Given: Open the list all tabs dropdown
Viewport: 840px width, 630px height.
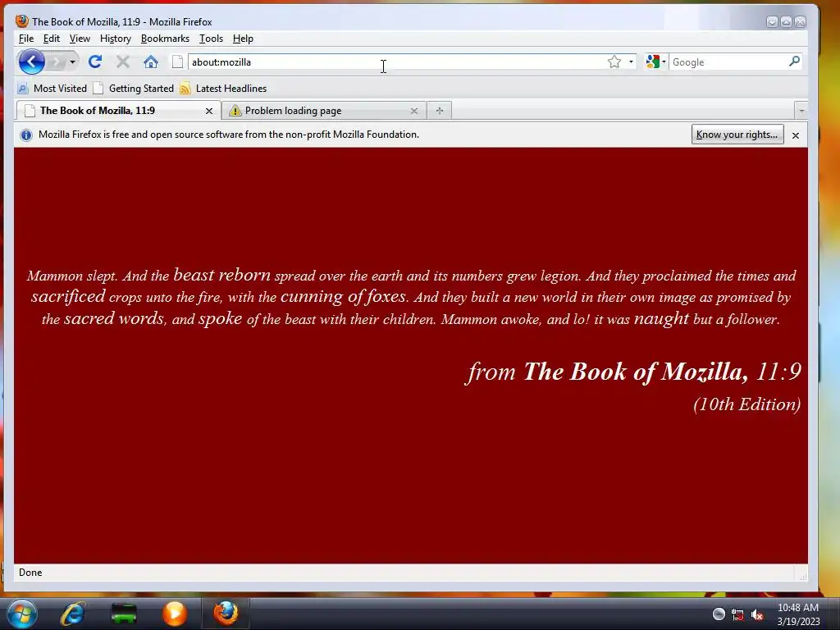Looking at the screenshot, I should pyautogui.click(x=801, y=111).
